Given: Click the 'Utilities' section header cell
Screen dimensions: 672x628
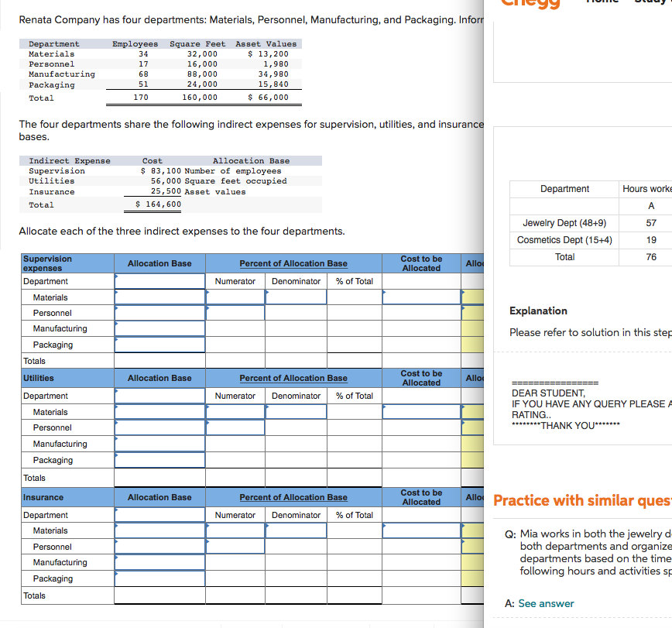Looking at the screenshot, I should tap(67, 378).
